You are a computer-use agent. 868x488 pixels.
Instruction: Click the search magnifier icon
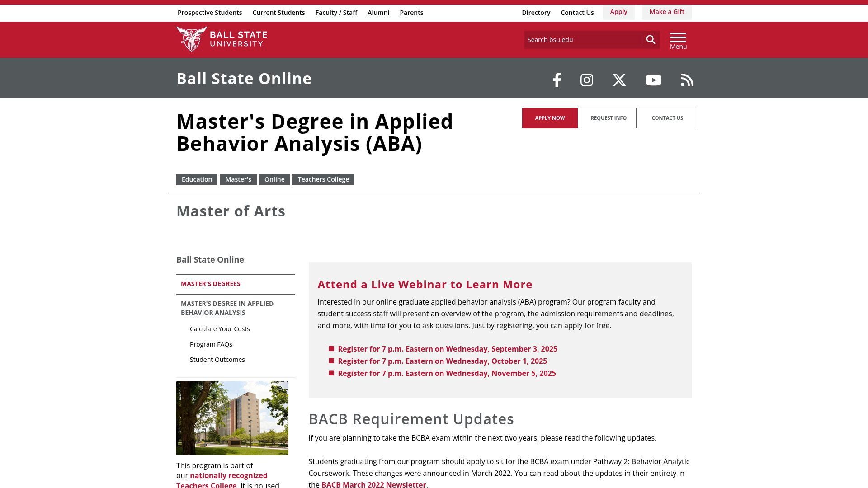651,39
